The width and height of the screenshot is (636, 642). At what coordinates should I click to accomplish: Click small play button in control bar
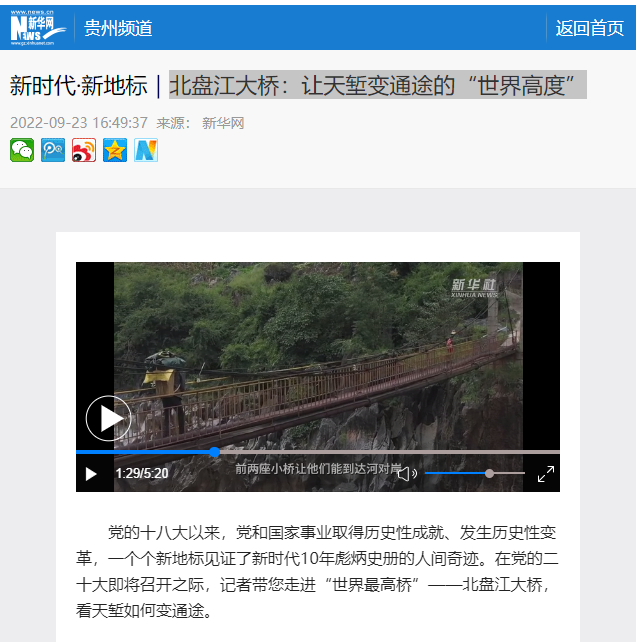pyautogui.click(x=91, y=474)
